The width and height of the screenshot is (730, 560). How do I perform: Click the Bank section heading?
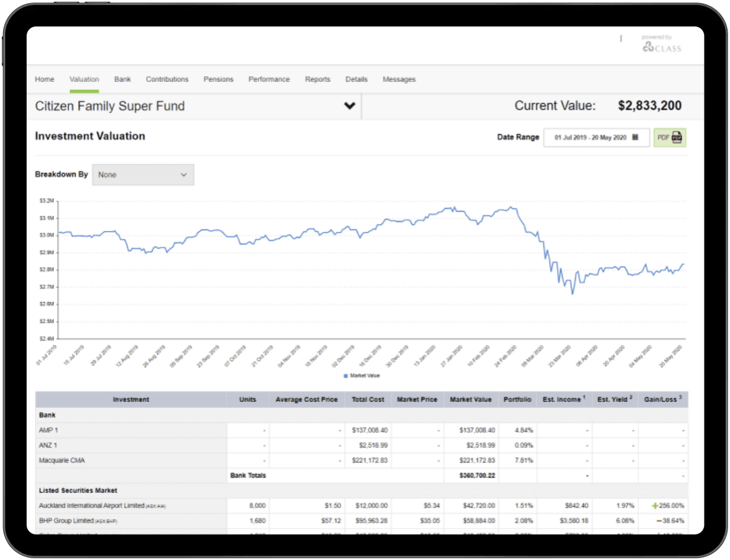point(47,415)
